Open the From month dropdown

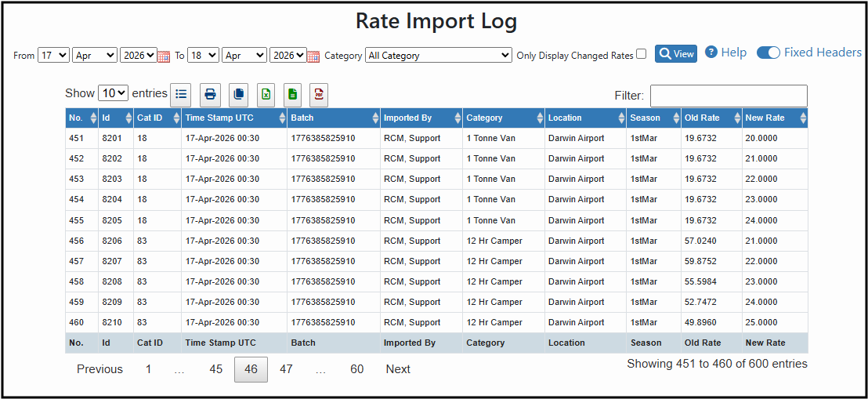pos(95,56)
